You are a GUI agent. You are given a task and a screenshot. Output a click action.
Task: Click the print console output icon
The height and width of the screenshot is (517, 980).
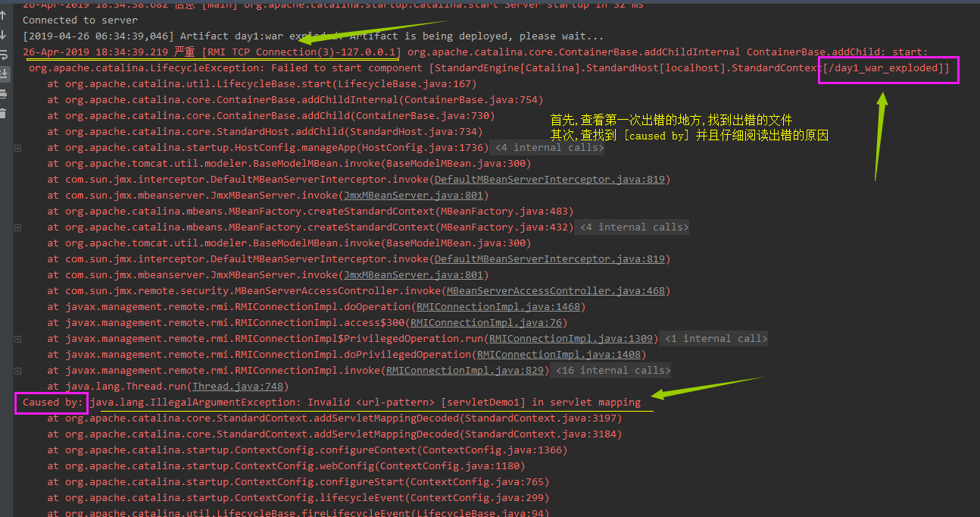[3, 94]
